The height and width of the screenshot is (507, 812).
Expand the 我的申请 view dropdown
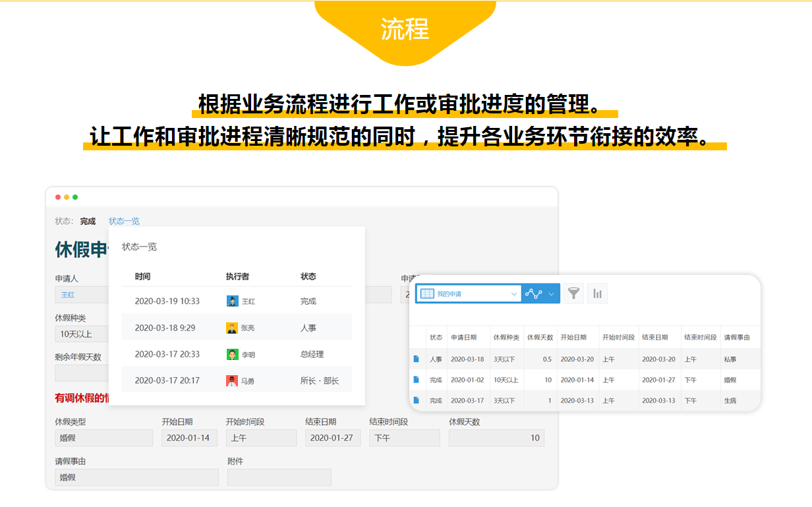(514, 294)
